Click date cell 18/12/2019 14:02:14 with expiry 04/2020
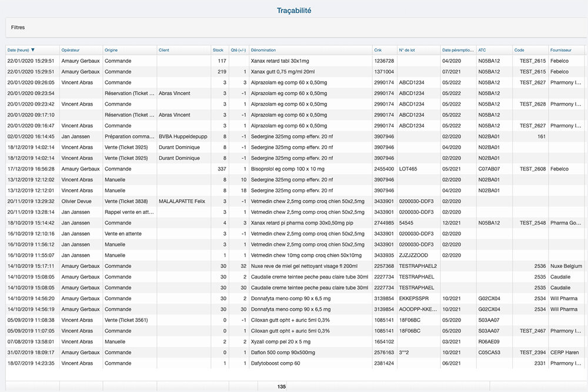 pos(31,148)
